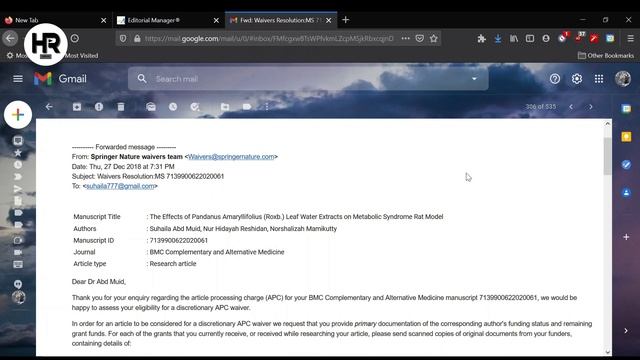The width and height of the screenshot is (640, 360).
Task: Click the Firefox back button
Action: 10,38
